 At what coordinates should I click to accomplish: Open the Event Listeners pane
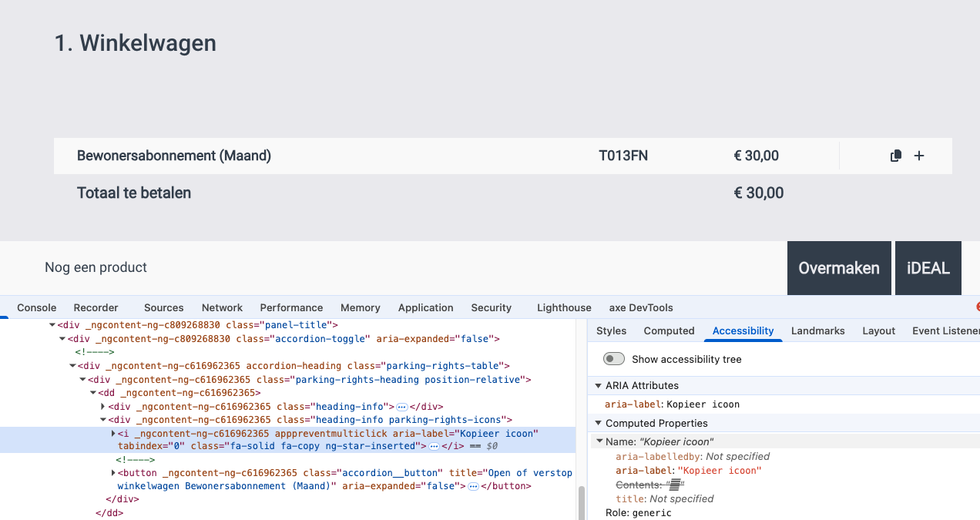click(946, 330)
